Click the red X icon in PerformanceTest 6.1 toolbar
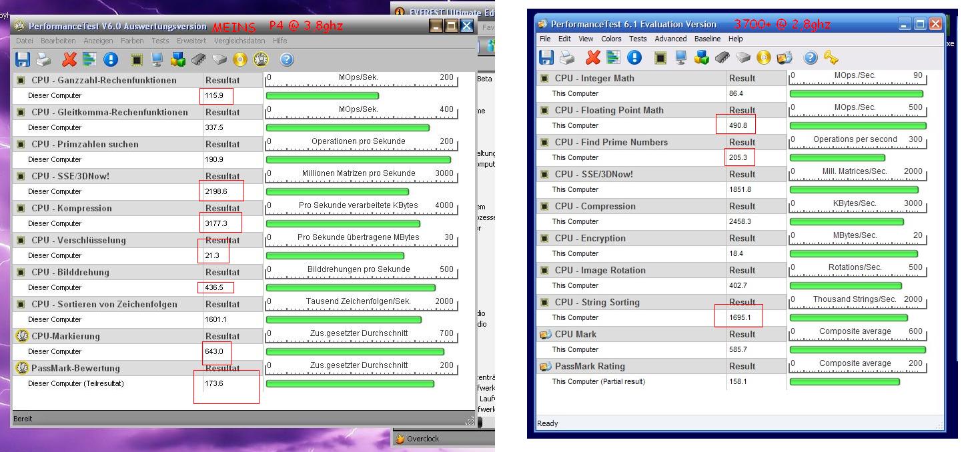Screen dimensions: 980x452 593,57
